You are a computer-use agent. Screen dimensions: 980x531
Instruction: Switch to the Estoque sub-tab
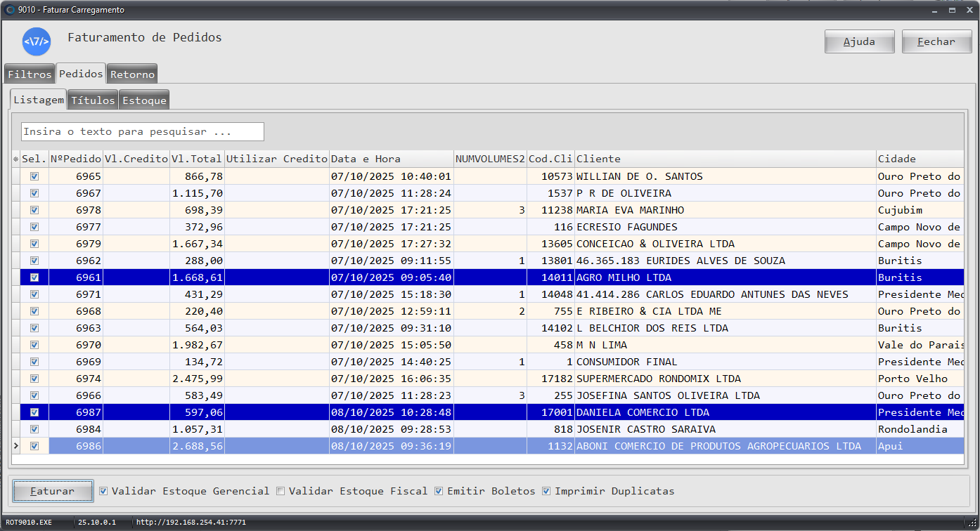tap(144, 100)
